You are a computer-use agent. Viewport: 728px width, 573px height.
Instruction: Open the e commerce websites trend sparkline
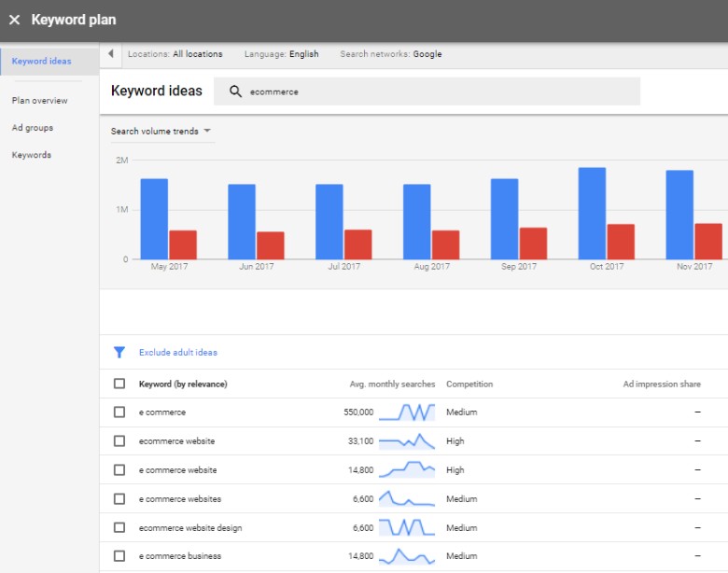[x=407, y=498]
